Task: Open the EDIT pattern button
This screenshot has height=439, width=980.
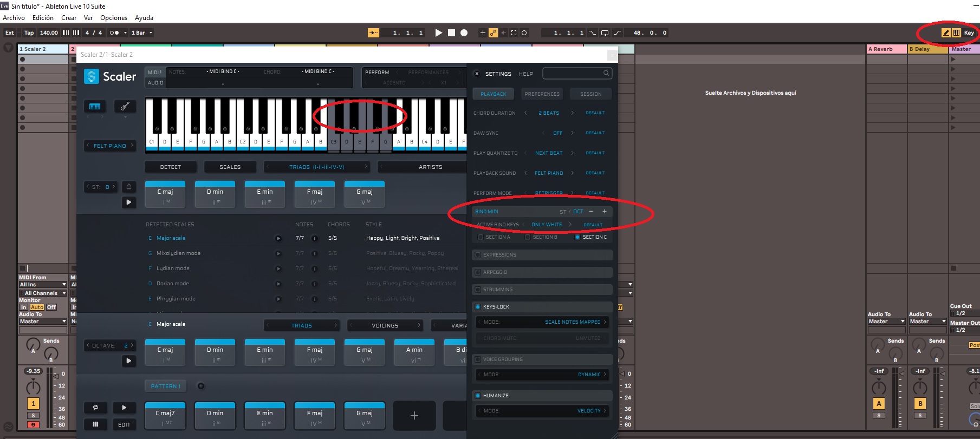Action: point(124,424)
